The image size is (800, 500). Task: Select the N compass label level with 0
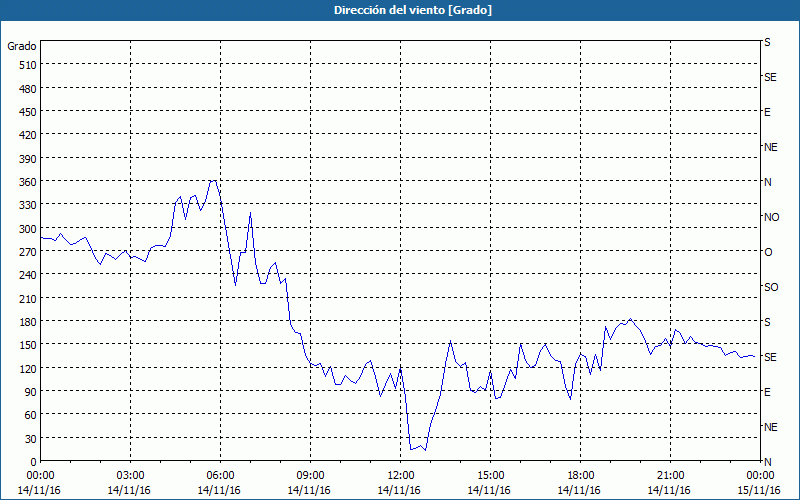(x=768, y=462)
